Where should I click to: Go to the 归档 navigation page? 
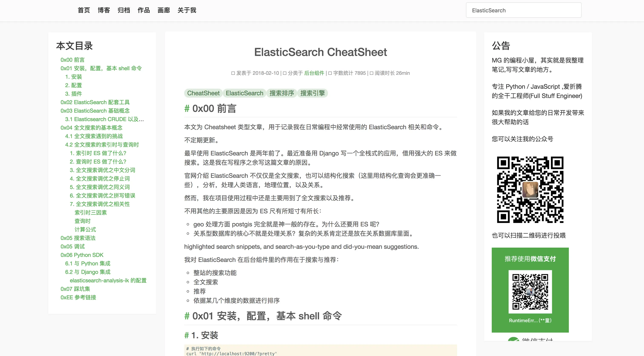pos(124,10)
